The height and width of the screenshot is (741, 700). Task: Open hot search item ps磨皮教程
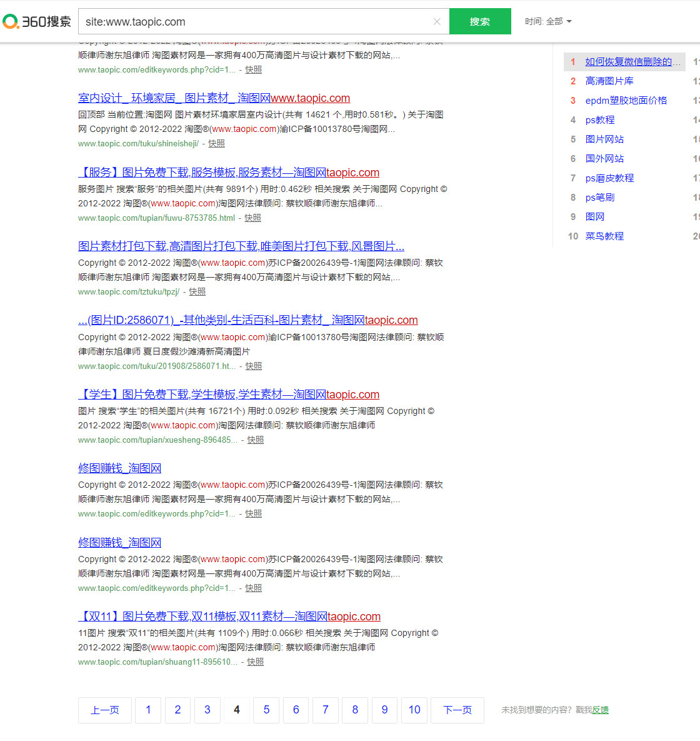tap(609, 178)
